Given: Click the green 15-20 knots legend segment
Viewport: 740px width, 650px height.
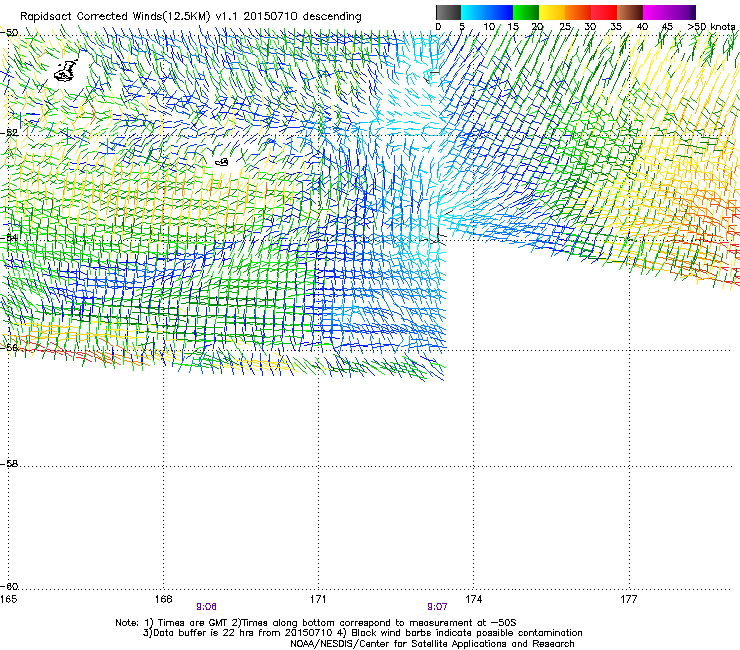Looking at the screenshot, I should tap(526, 12).
